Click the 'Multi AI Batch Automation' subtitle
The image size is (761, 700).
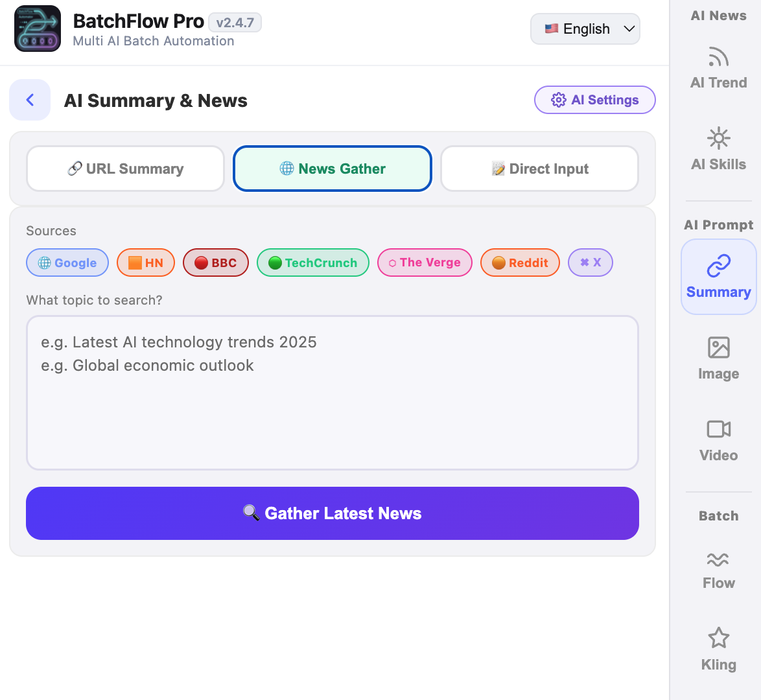click(x=154, y=41)
